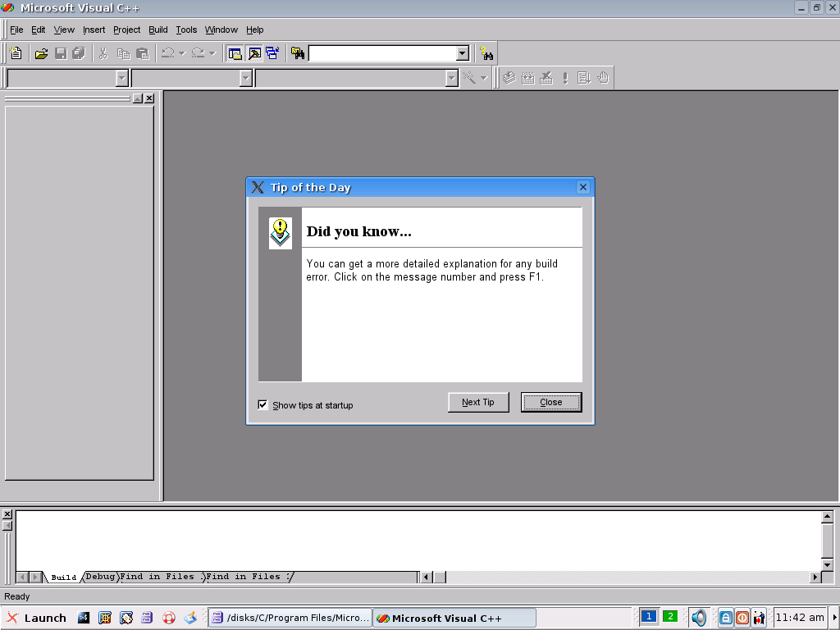Image resolution: width=840 pixels, height=630 pixels.
Task: Close the Workspace pane with its X
Action: pos(149,98)
